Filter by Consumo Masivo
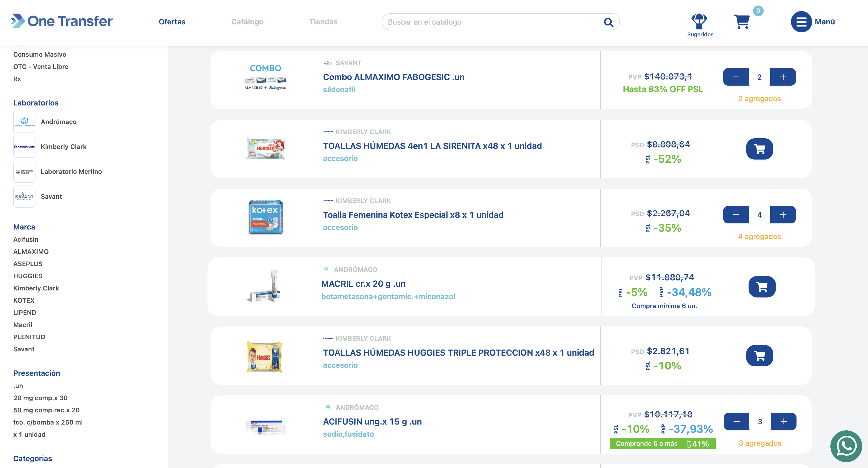 [x=40, y=54]
